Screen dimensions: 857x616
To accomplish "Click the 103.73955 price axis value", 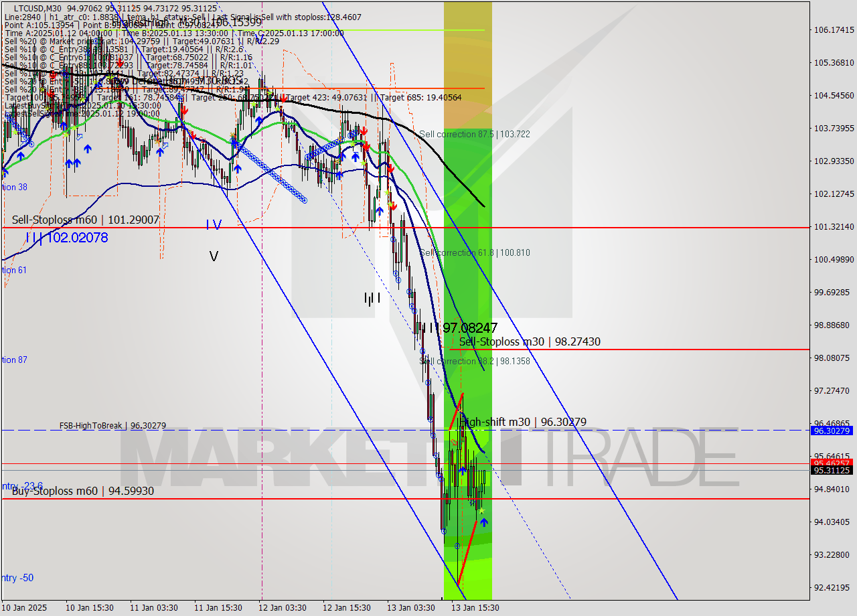I will tap(834, 128).
